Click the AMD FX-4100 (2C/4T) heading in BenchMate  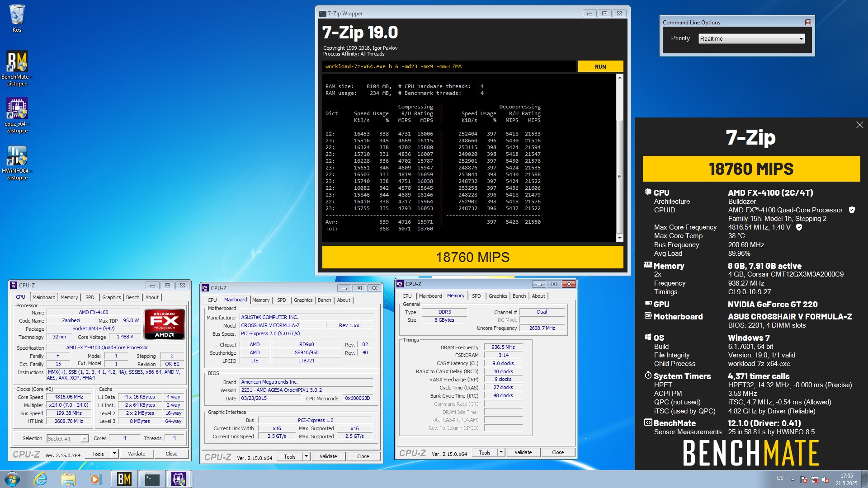[770, 193]
